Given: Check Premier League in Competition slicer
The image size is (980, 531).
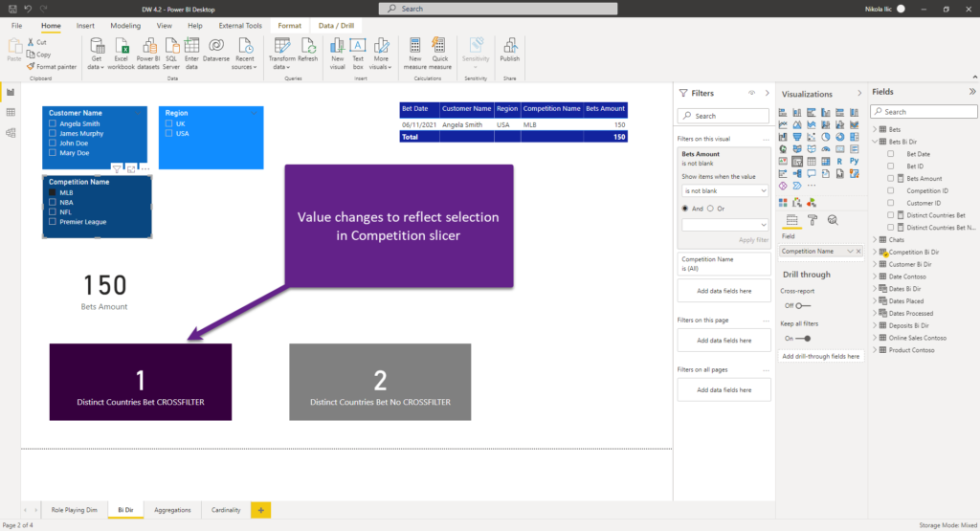Looking at the screenshot, I should [53, 221].
